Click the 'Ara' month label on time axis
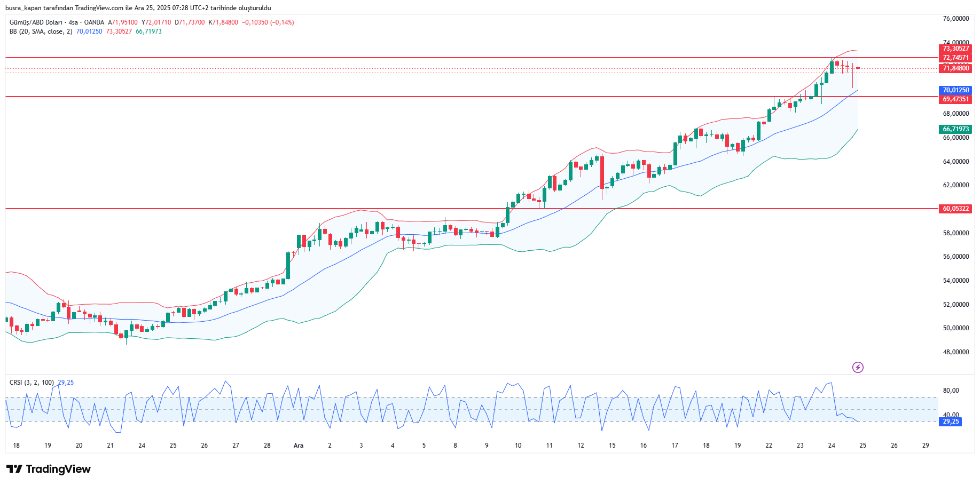This screenshot has height=485, width=980. pyautogui.click(x=299, y=446)
